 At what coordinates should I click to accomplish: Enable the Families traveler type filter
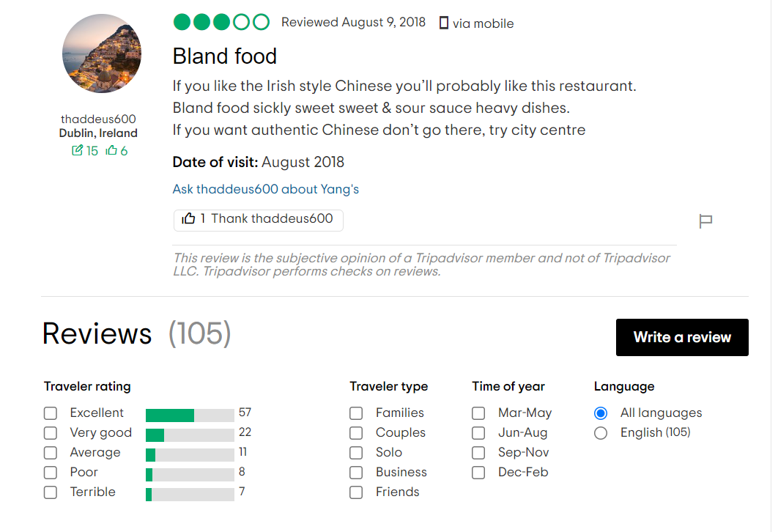click(356, 413)
